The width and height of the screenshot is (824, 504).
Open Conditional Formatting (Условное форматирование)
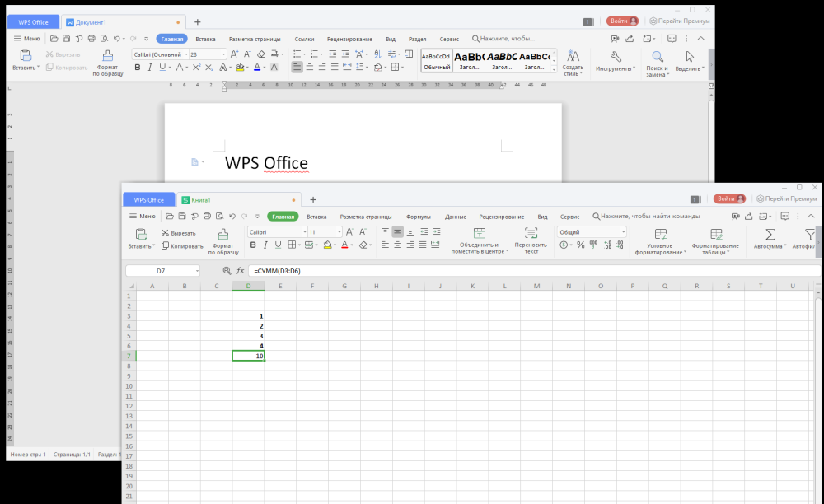point(660,234)
